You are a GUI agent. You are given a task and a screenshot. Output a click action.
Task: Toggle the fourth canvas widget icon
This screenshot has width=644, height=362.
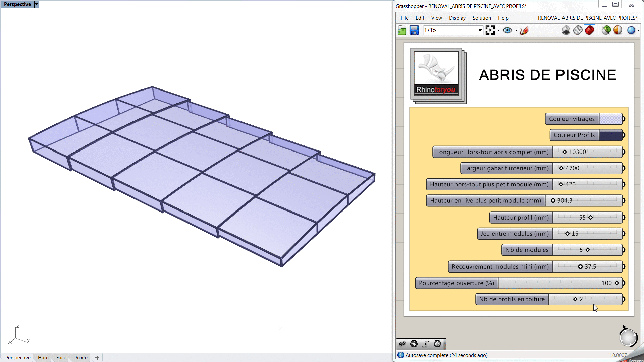437,344
